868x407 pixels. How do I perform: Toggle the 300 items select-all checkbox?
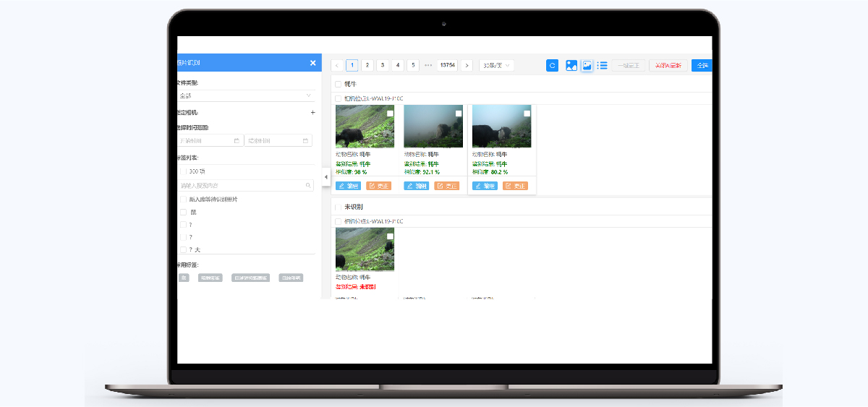183,171
